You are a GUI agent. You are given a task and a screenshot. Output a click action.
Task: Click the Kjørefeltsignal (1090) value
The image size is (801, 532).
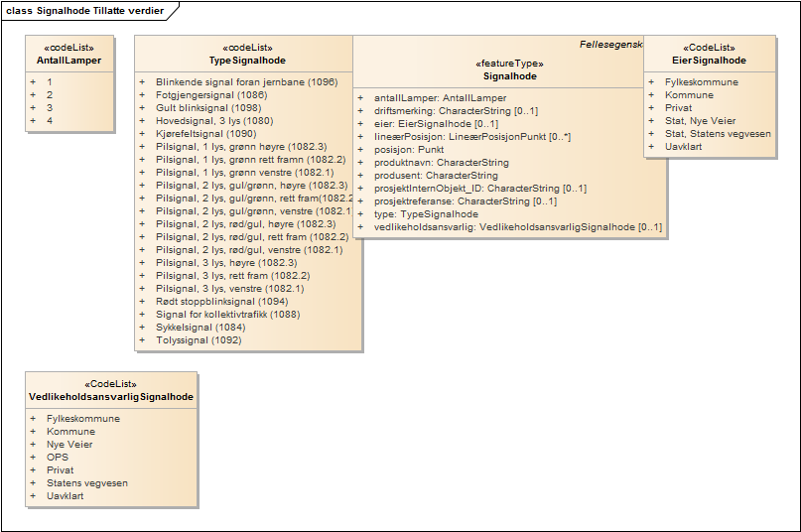point(205,134)
